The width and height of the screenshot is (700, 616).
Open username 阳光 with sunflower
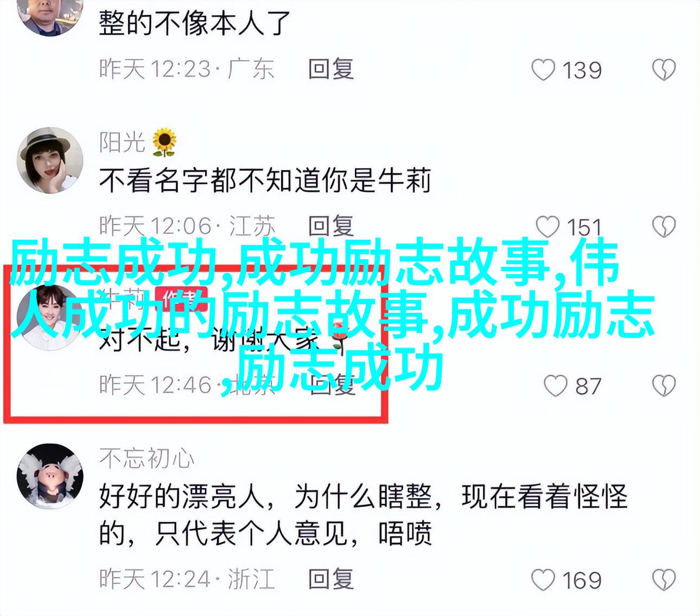[x=138, y=142]
